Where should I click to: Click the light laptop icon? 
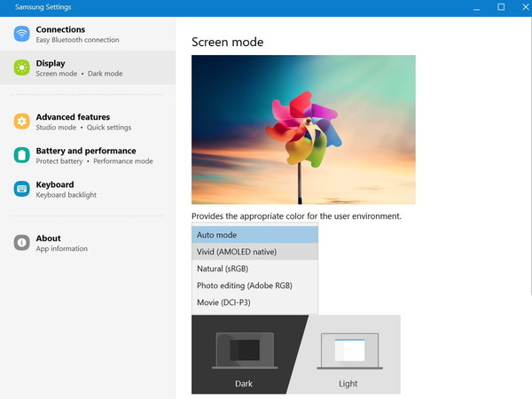pyautogui.click(x=348, y=350)
